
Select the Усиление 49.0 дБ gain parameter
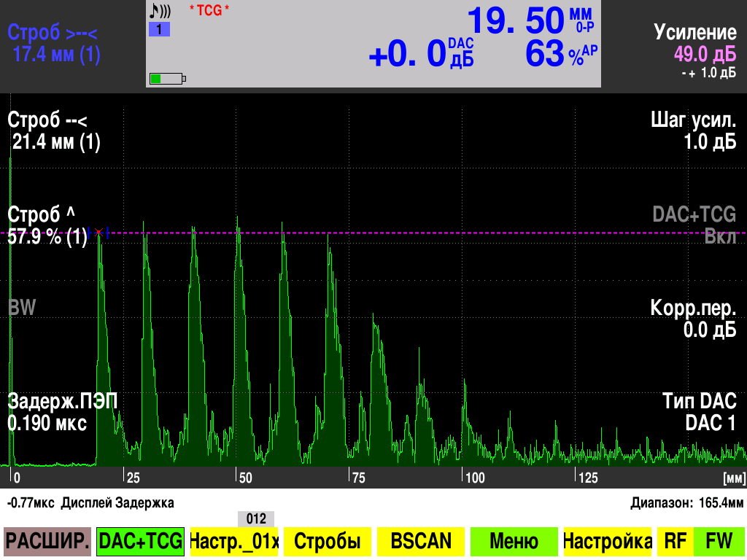click(x=694, y=44)
